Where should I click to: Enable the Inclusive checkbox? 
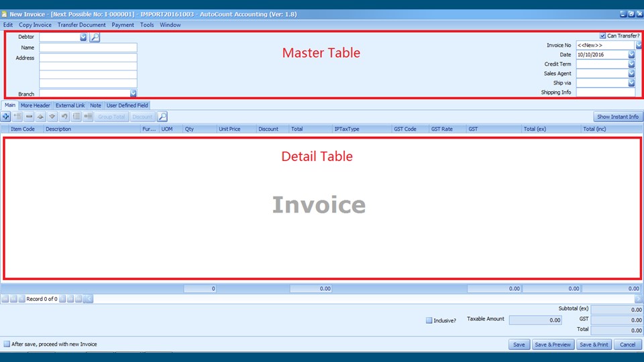tap(429, 320)
